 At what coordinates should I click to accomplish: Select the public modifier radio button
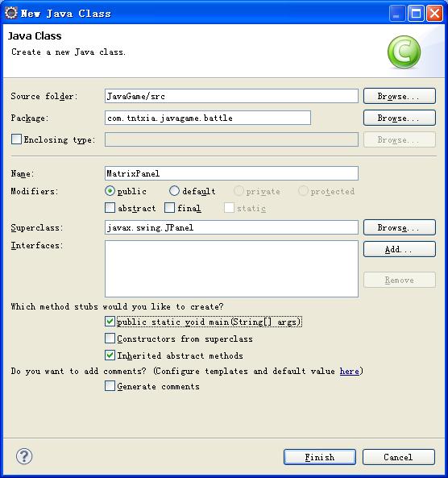pyautogui.click(x=110, y=191)
